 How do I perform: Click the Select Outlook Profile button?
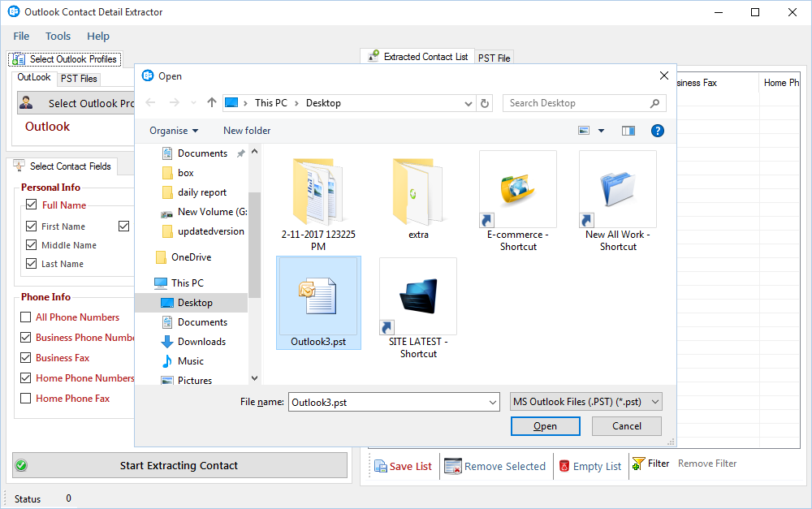tap(76, 103)
